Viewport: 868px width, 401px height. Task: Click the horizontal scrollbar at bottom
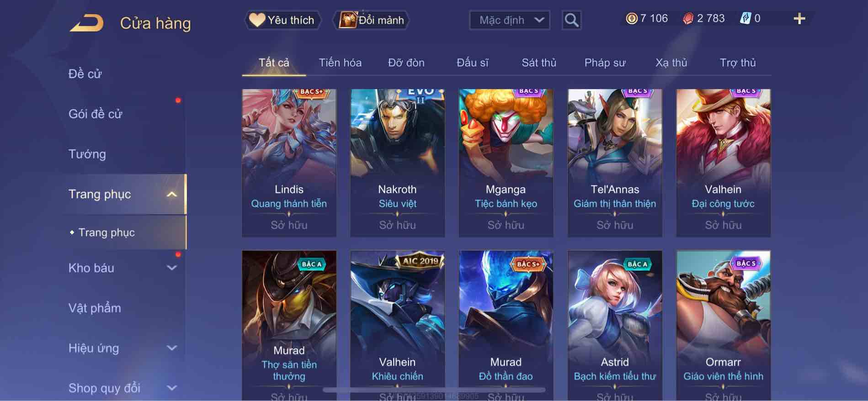pyautogui.click(x=434, y=390)
